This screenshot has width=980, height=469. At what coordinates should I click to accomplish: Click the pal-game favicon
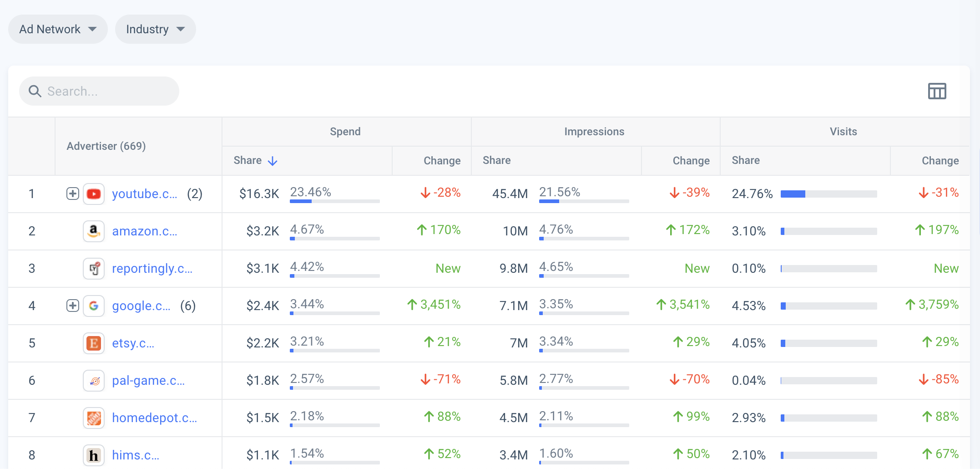coord(94,381)
